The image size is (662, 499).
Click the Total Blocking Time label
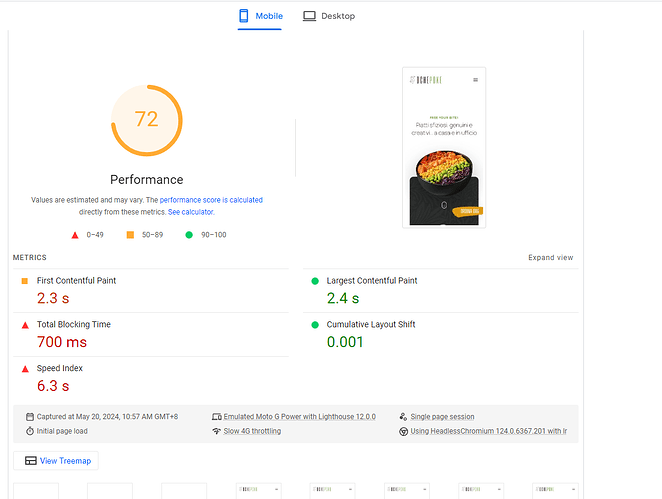(x=73, y=324)
